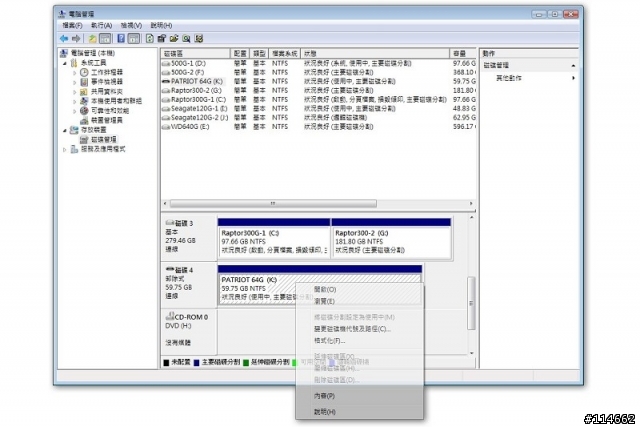
Task: Click the Properties toolbar icon with checkmark
Action: click(x=162, y=38)
